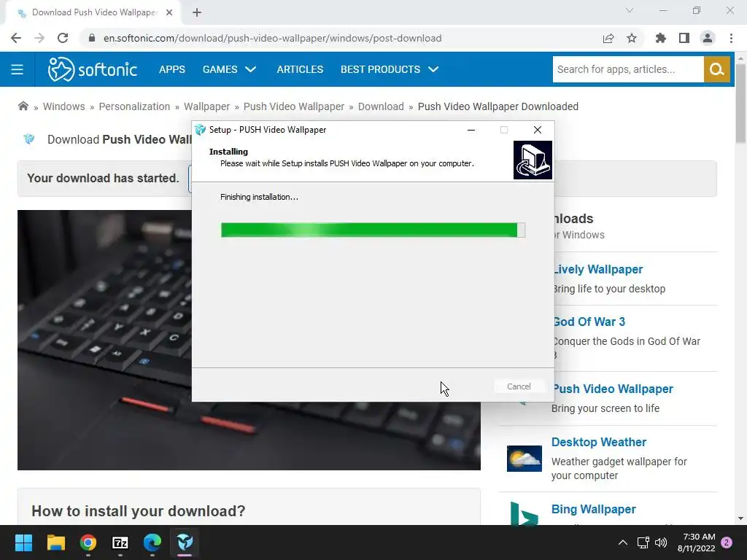Open Push Video Wallpaper sidebar link
The width and height of the screenshot is (747, 560).
[x=614, y=389]
